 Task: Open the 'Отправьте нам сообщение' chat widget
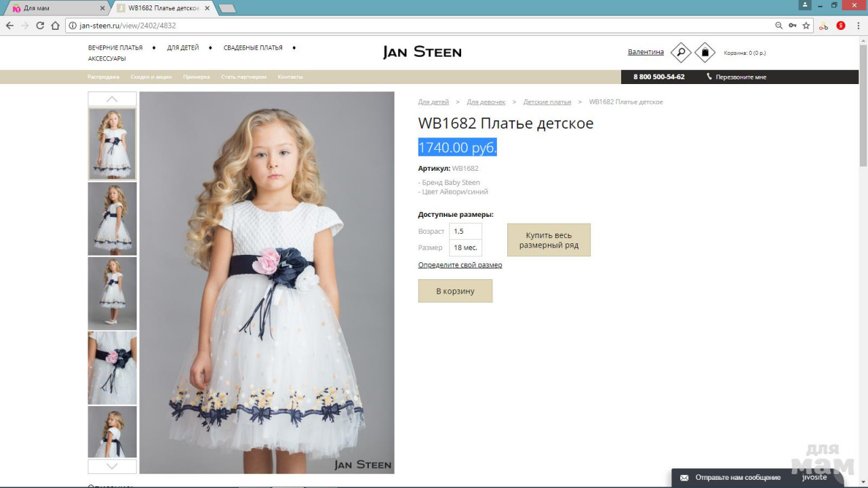(x=738, y=478)
